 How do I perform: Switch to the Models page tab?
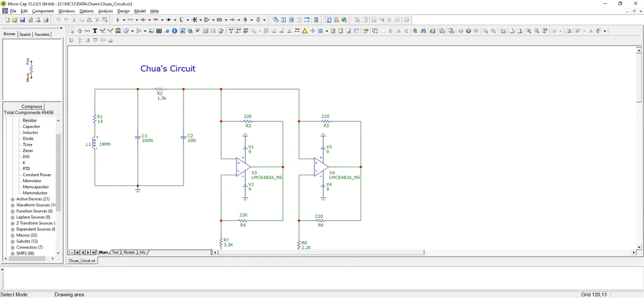tap(129, 252)
